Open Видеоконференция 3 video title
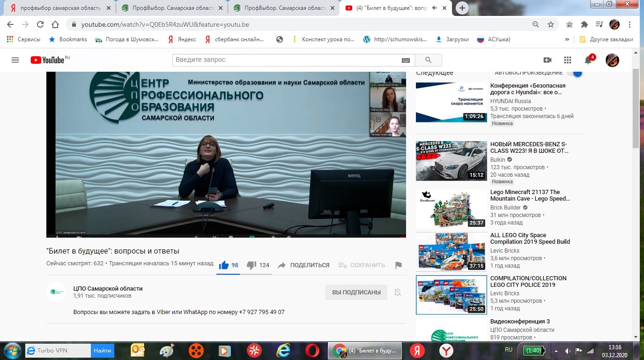The height and width of the screenshot is (360, 644). [520, 322]
